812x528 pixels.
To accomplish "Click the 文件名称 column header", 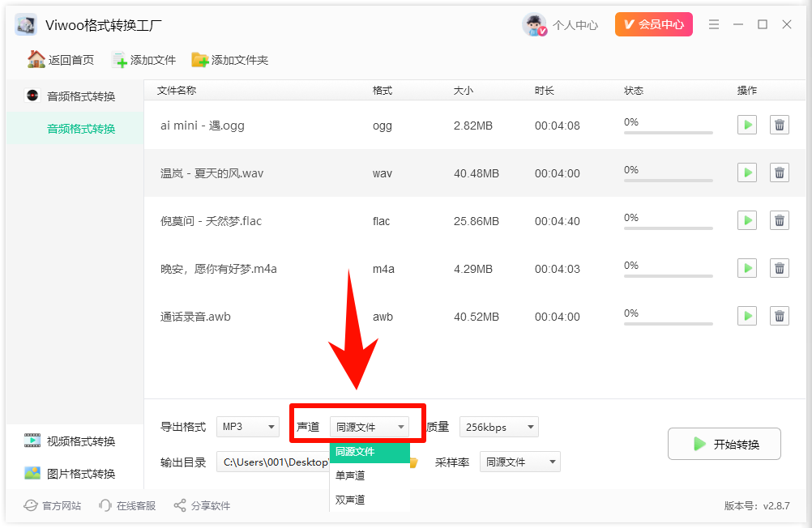I will coord(177,91).
